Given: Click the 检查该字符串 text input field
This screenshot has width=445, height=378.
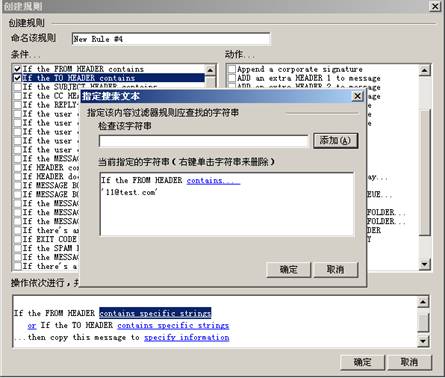Looking at the screenshot, I should (x=203, y=141).
